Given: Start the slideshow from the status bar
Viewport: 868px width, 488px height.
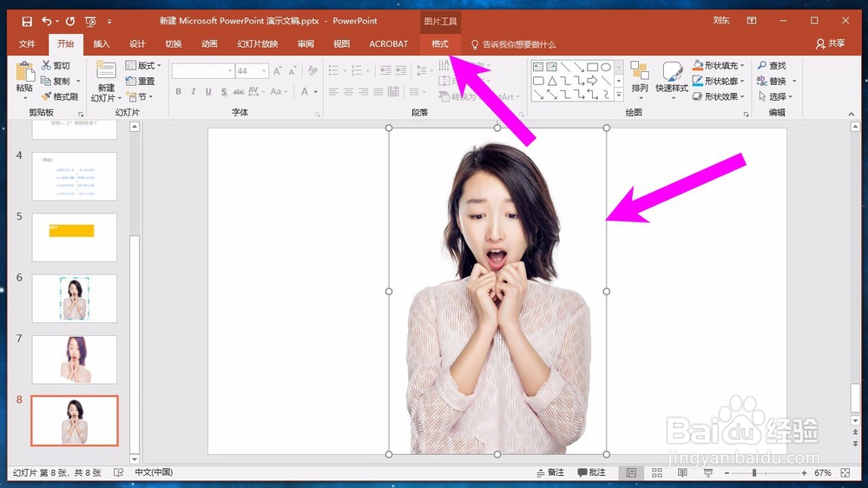Looking at the screenshot, I should 708,472.
